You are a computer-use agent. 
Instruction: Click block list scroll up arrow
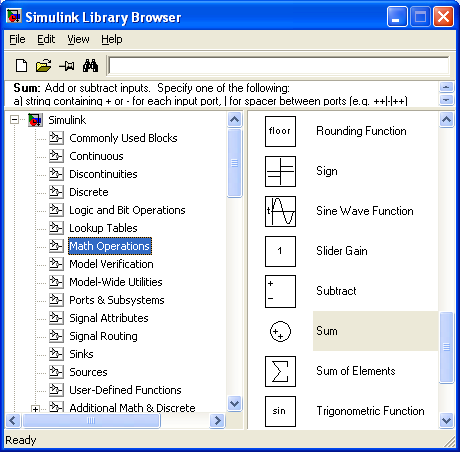(446, 120)
